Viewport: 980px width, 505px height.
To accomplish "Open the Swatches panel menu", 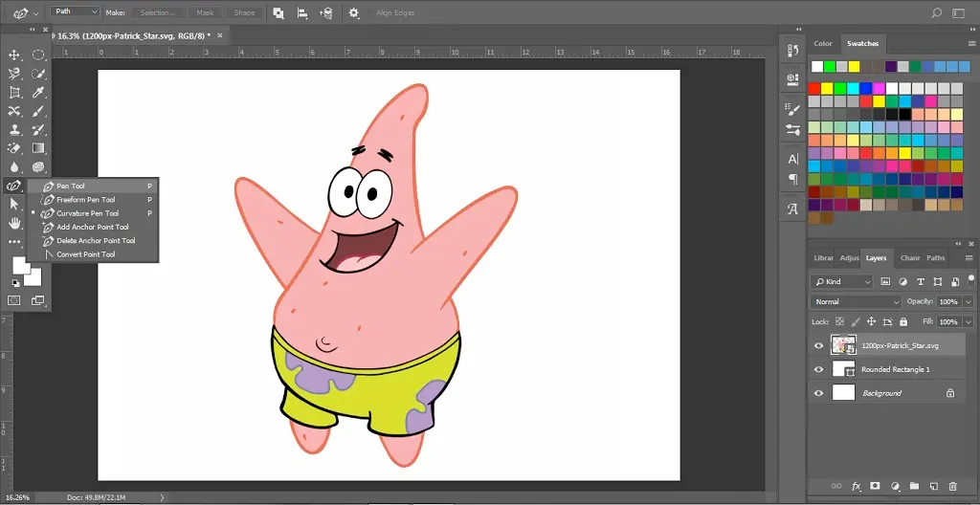I will [970, 43].
